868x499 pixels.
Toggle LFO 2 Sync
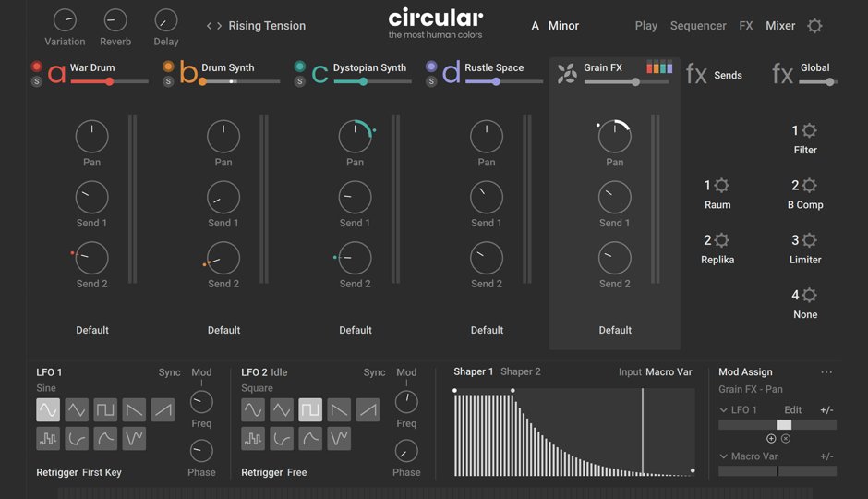tap(374, 372)
